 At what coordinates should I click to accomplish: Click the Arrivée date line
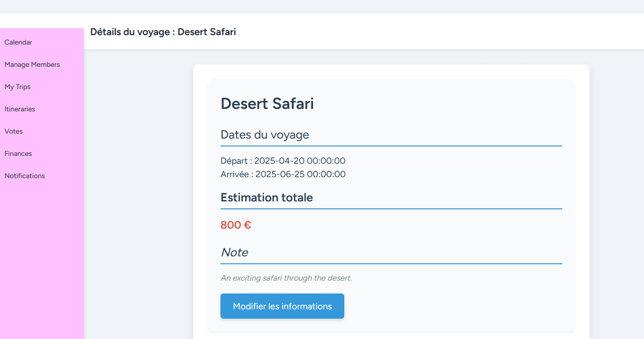283,174
